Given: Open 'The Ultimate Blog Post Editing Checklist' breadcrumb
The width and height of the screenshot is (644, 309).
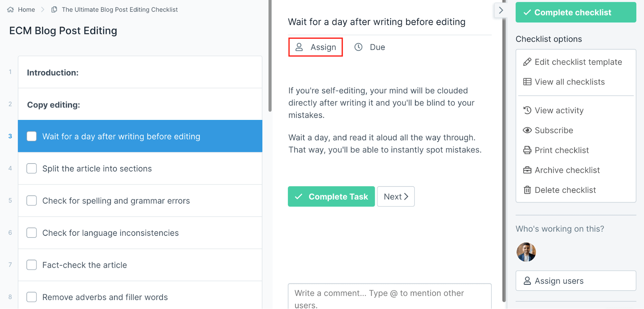Looking at the screenshot, I should pos(120,9).
